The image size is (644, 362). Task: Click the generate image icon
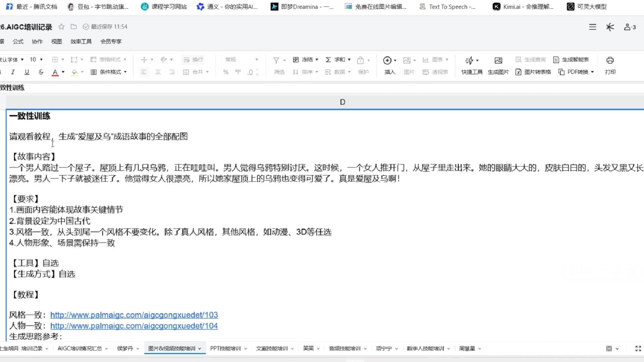(498, 60)
